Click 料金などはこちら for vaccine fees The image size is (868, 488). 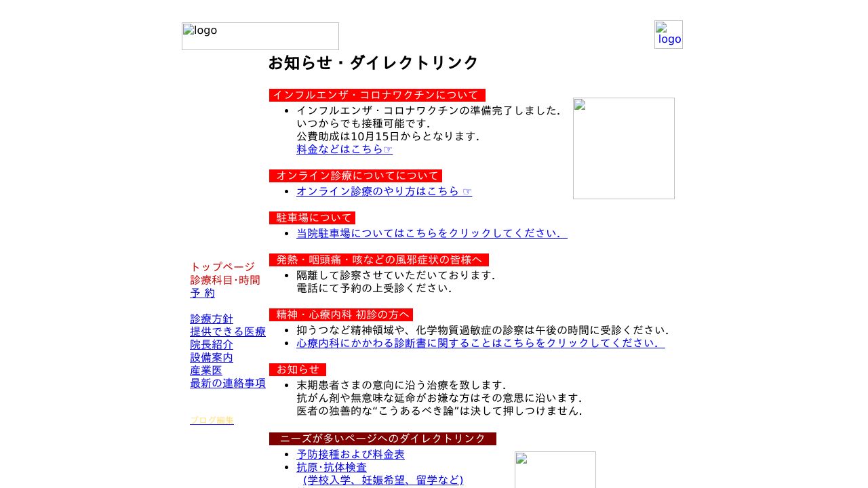pos(344,149)
